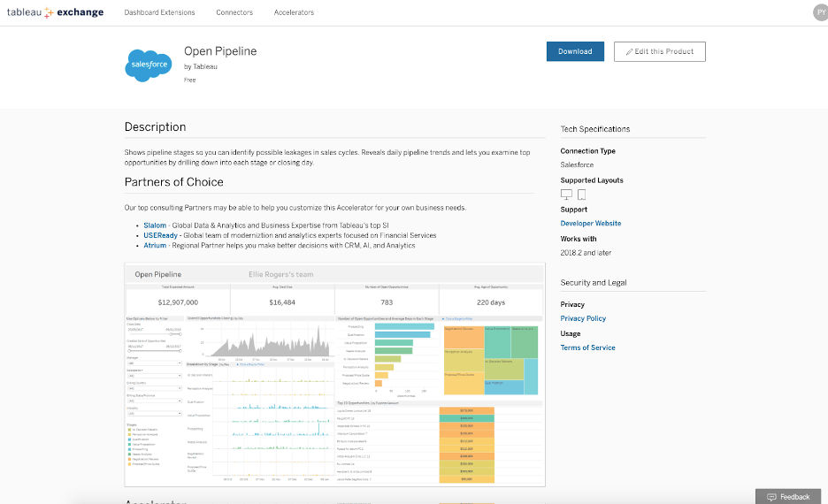The image size is (828, 504).
Task: Open the Slalom partner link
Action: 155,225
